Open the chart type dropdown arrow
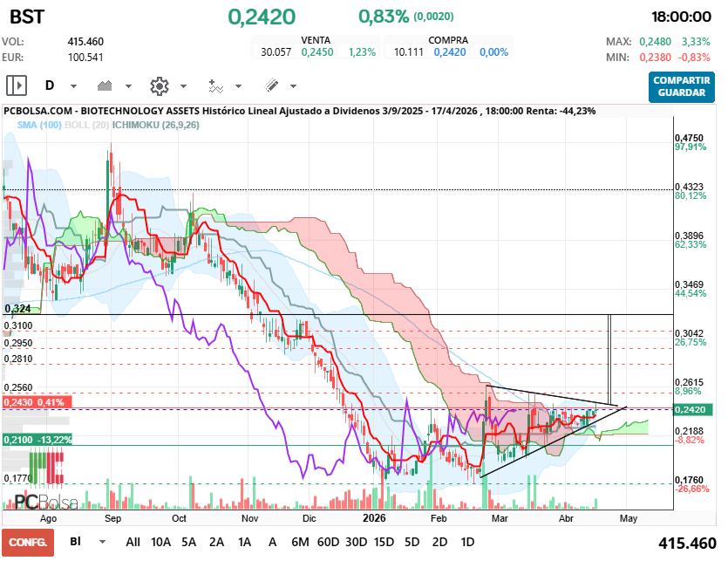This screenshot has height=561, width=728. point(128,86)
